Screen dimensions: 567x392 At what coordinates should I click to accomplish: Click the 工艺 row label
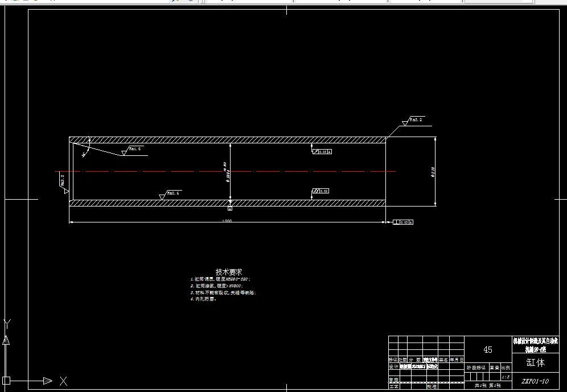click(x=393, y=386)
